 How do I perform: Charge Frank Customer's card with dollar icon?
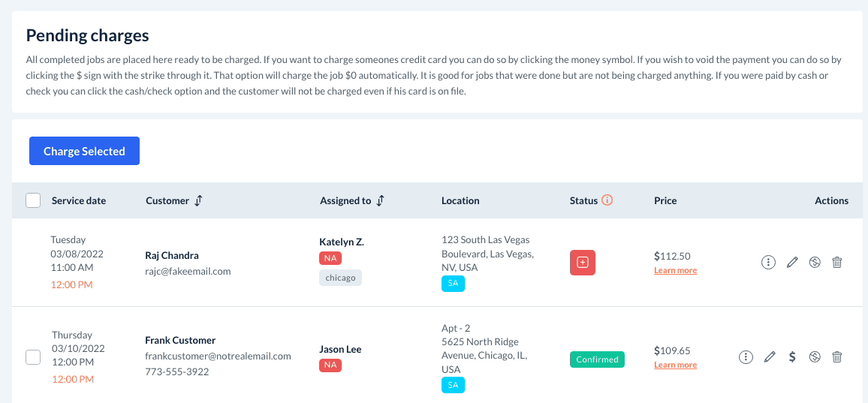[792, 357]
